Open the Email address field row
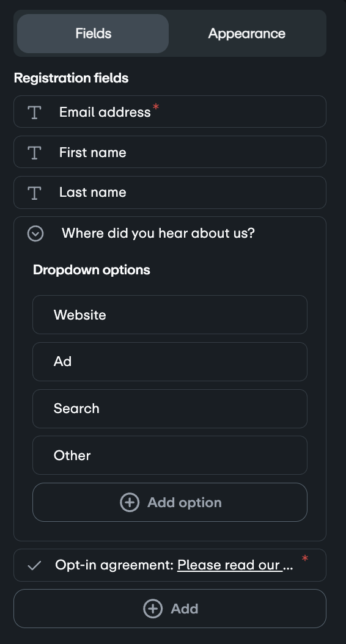The height and width of the screenshot is (644, 346). pyautogui.click(x=170, y=112)
